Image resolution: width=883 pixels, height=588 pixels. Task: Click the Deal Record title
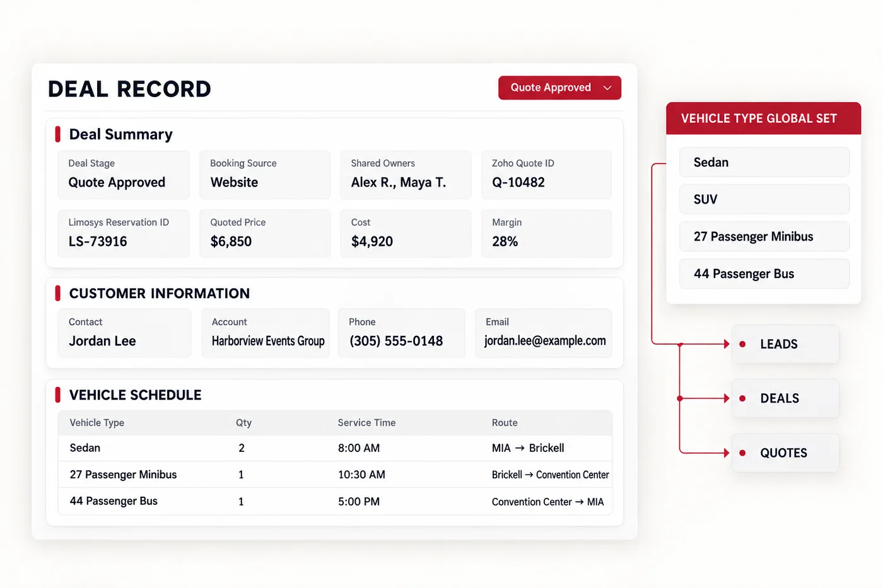tap(129, 89)
